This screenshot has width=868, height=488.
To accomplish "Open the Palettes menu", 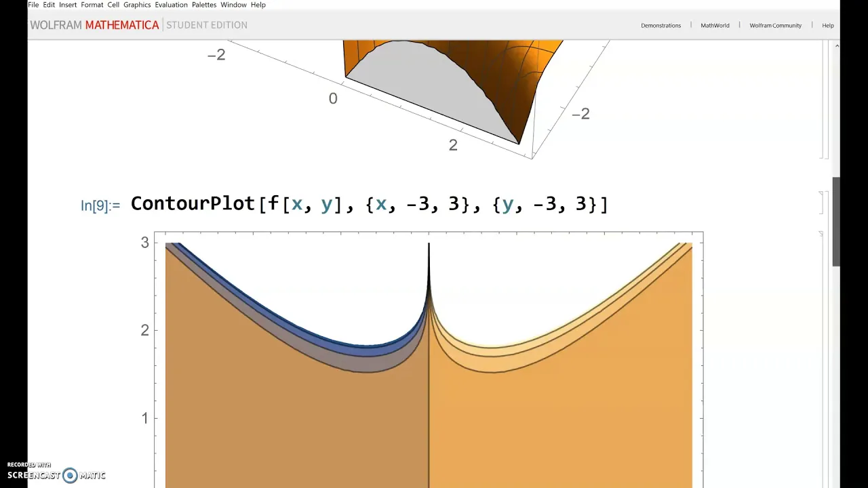I will tap(204, 5).
